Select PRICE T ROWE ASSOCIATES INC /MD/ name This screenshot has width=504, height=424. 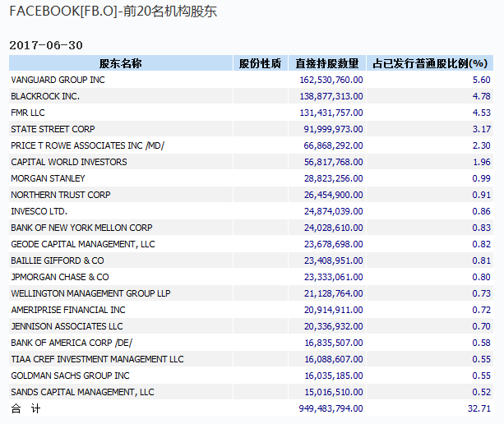[88, 145]
